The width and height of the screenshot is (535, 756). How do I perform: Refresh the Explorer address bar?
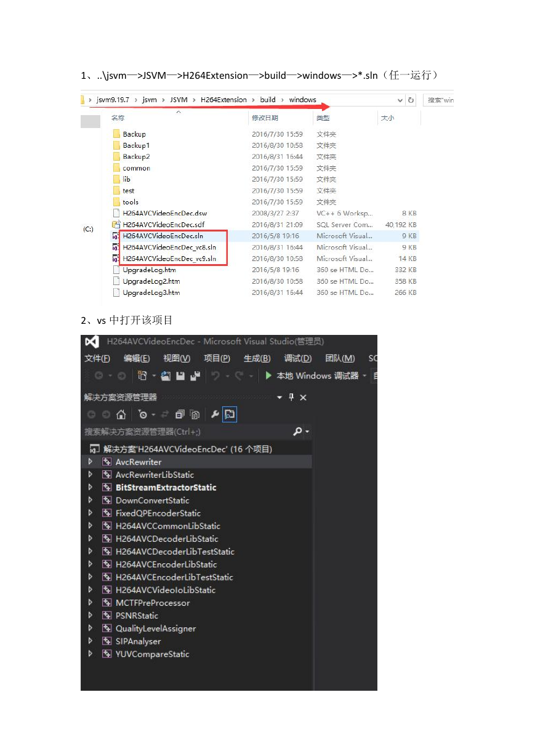(411, 100)
